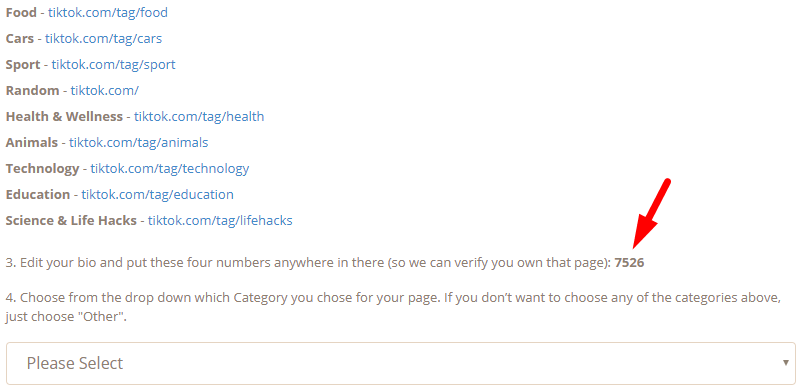Open the tiktok.com/tag/food link
This screenshot has width=800, height=389.
[x=108, y=12]
